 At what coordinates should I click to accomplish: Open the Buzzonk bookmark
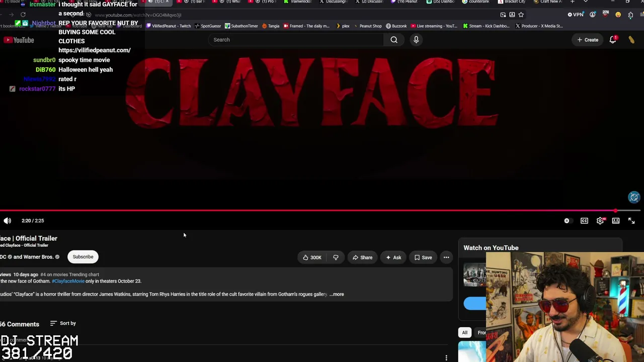(396, 26)
